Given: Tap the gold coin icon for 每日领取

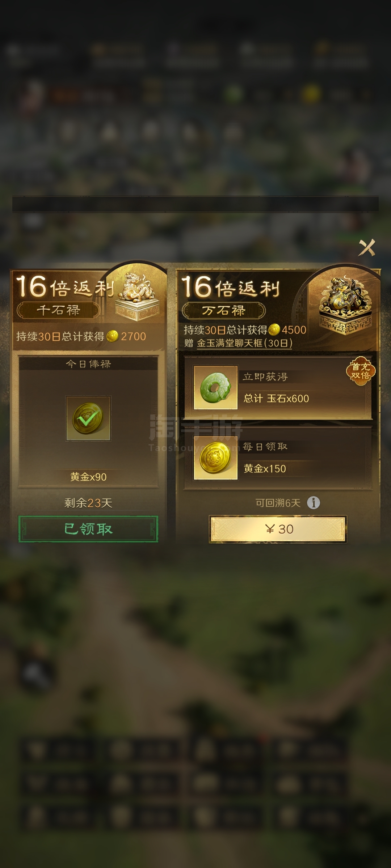Looking at the screenshot, I should click(x=216, y=458).
